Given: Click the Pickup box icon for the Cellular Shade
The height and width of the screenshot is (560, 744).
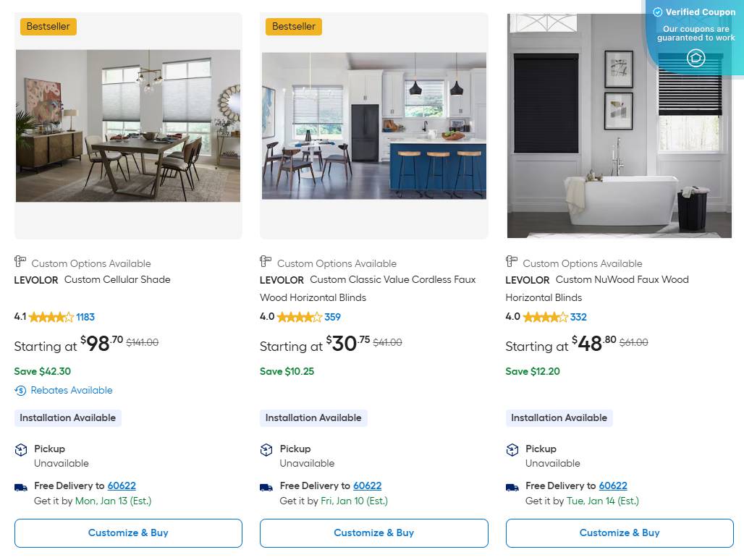Looking at the screenshot, I should coord(20,449).
